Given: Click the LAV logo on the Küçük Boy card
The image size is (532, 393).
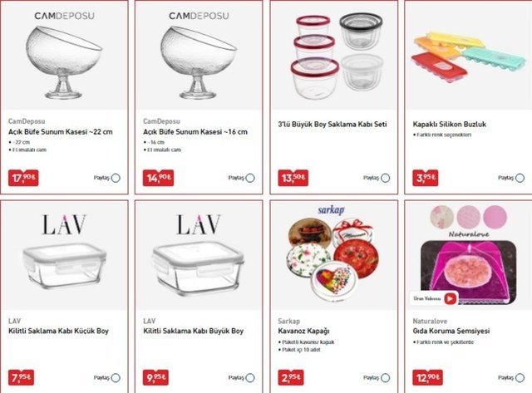Looking at the screenshot, I should pyautogui.click(x=64, y=224).
